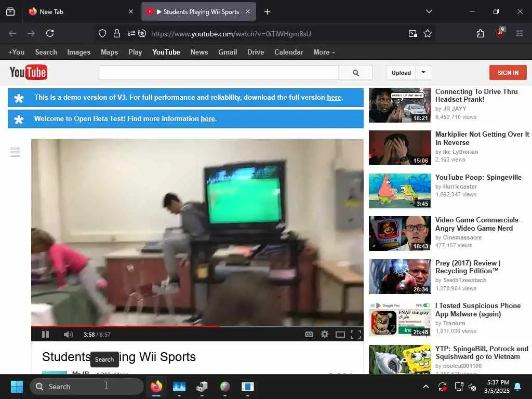Pause the video playback

point(45,335)
